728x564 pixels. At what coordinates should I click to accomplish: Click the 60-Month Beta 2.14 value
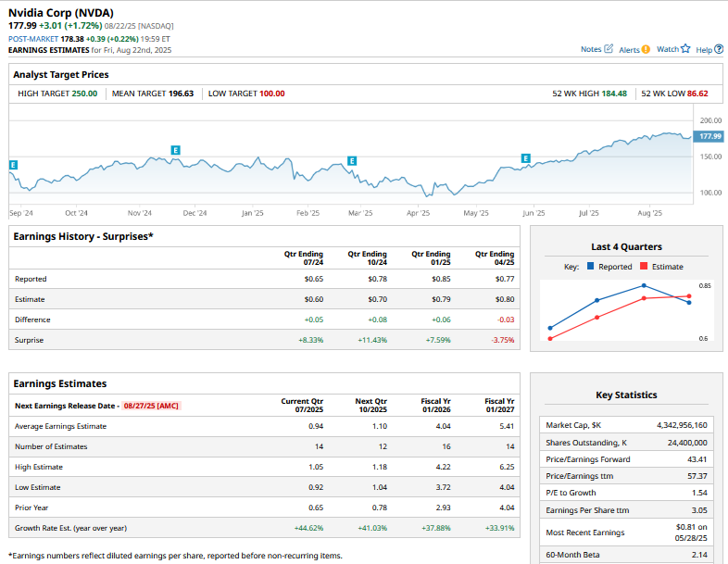(699, 555)
